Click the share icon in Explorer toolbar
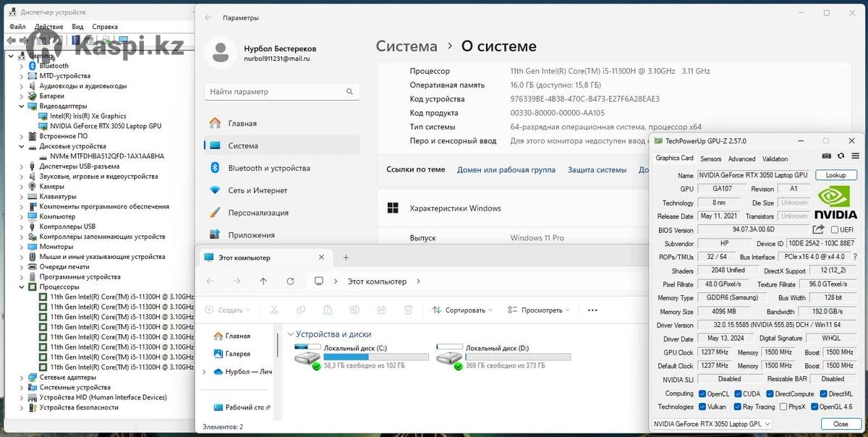Viewport: 868px width, 437px height. 381,310
